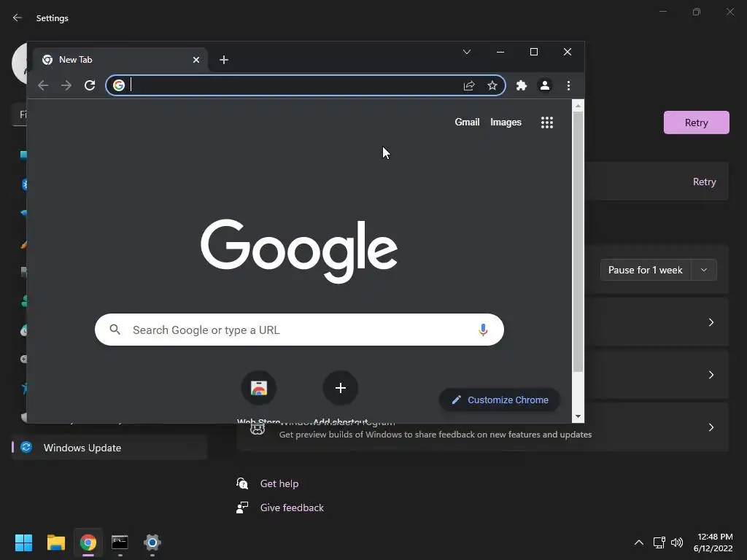Select the New Tab tab

click(x=120, y=60)
